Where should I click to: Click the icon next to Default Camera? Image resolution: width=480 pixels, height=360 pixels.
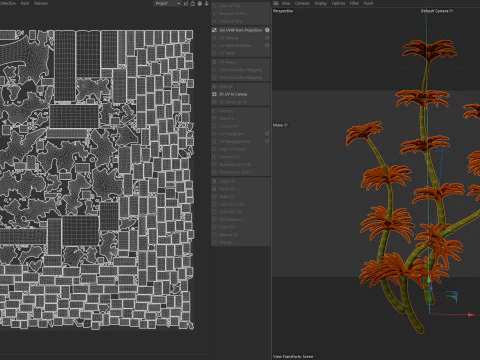(451, 11)
